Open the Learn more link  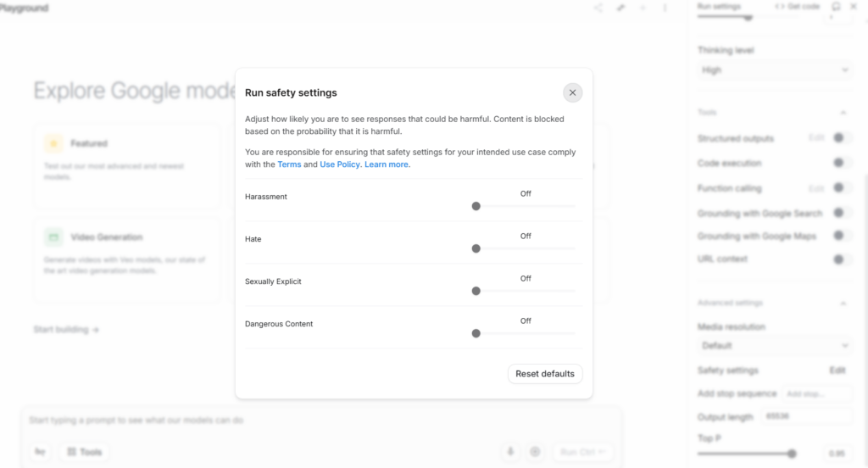pos(387,164)
